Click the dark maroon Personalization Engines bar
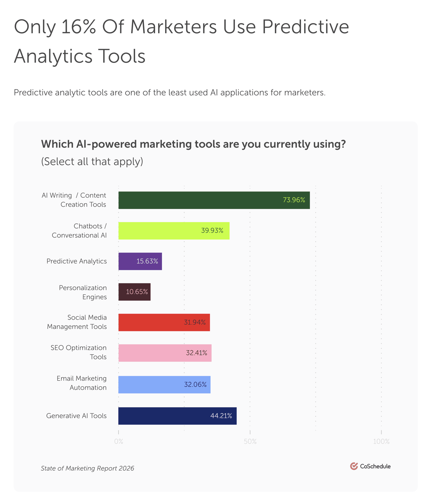432x504 pixels. coord(134,292)
